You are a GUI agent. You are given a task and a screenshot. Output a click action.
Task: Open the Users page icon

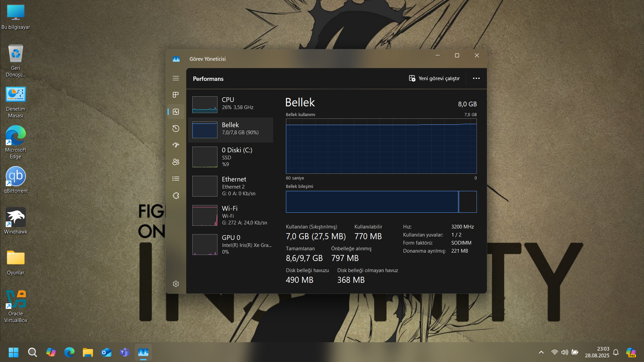176,162
